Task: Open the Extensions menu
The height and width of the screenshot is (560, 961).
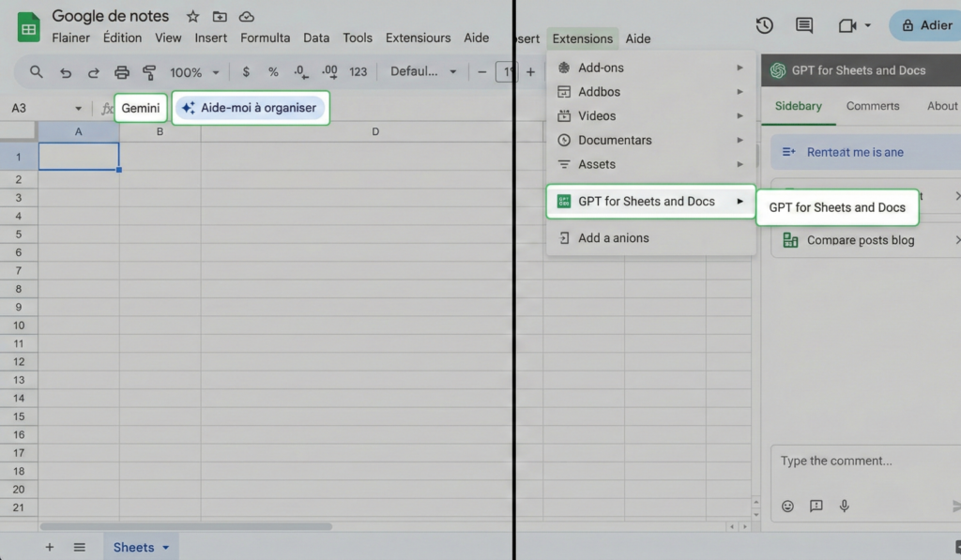Action: pyautogui.click(x=582, y=38)
